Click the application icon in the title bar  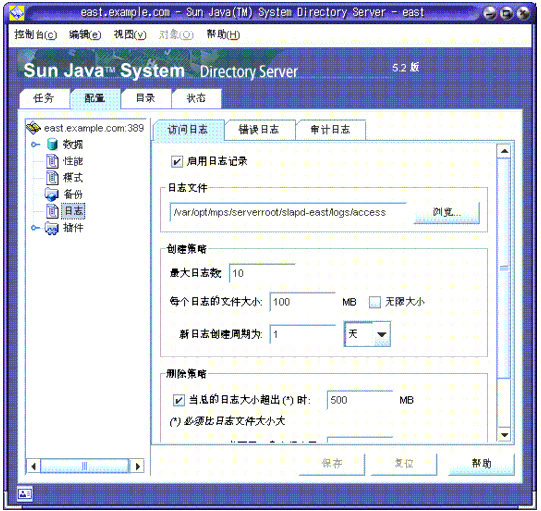[17, 13]
